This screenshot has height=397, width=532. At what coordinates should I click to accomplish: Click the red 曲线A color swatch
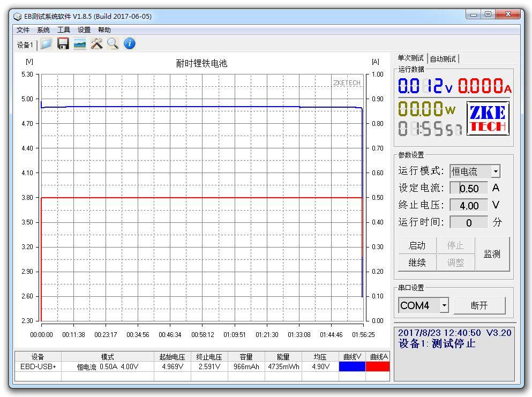[378, 366]
